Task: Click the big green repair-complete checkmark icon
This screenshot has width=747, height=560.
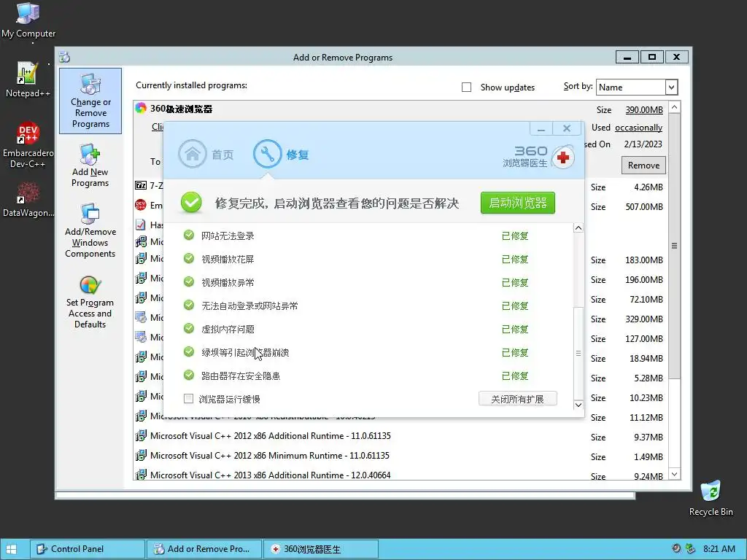Action: pos(191,203)
